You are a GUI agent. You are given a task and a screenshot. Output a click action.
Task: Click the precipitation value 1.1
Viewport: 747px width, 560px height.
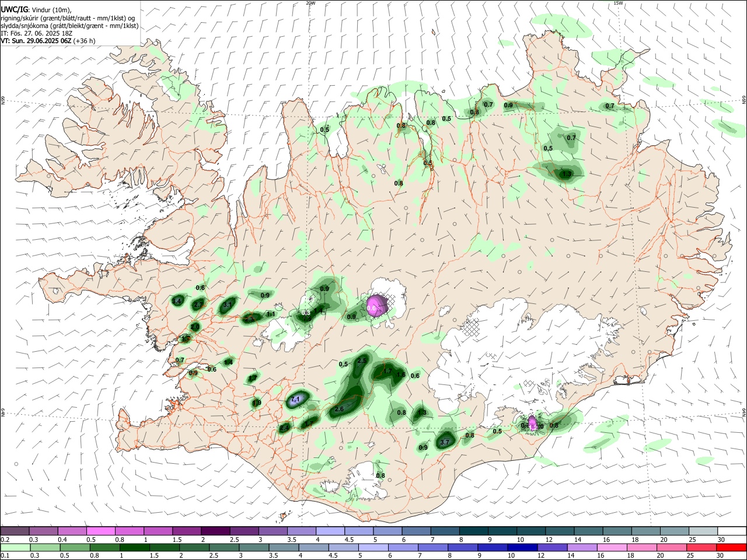tap(271, 314)
